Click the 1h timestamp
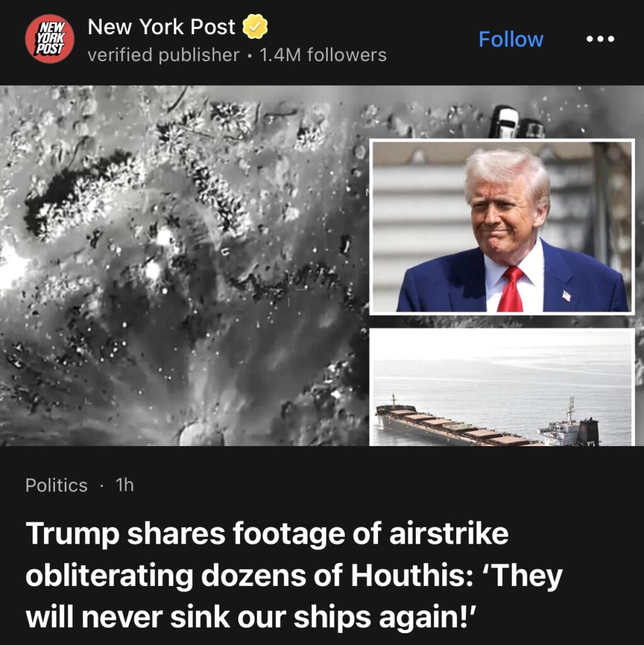Image resolution: width=644 pixels, height=645 pixels. 125,486
